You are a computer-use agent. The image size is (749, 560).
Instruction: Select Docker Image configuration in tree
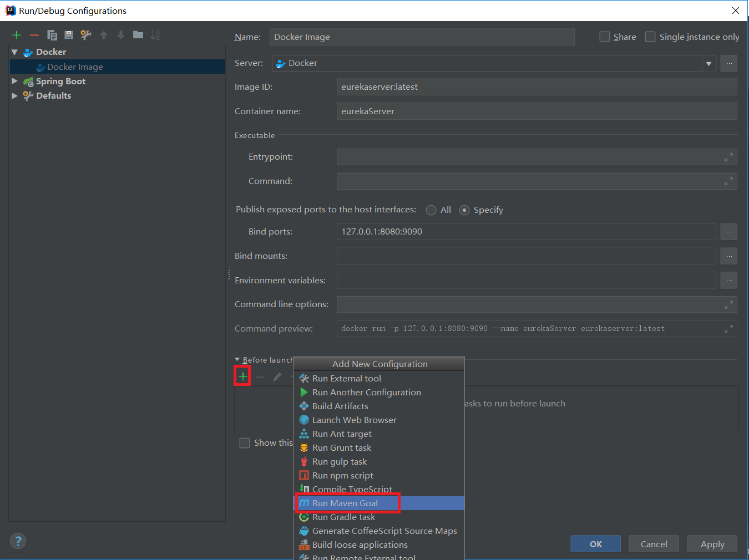coord(117,67)
